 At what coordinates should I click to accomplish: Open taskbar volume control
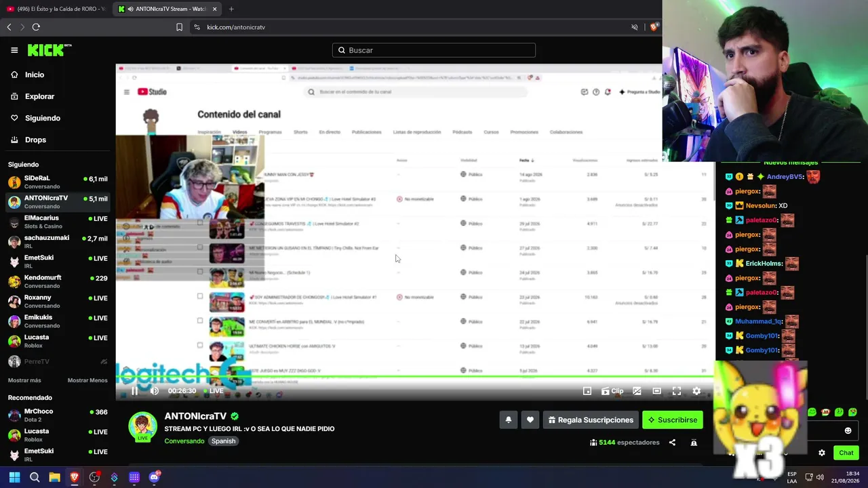[820, 477]
